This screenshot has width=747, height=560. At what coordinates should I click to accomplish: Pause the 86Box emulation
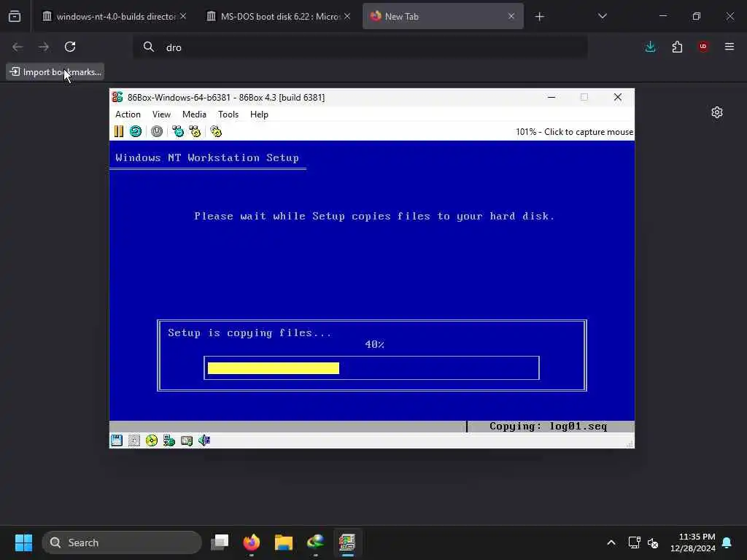click(119, 131)
